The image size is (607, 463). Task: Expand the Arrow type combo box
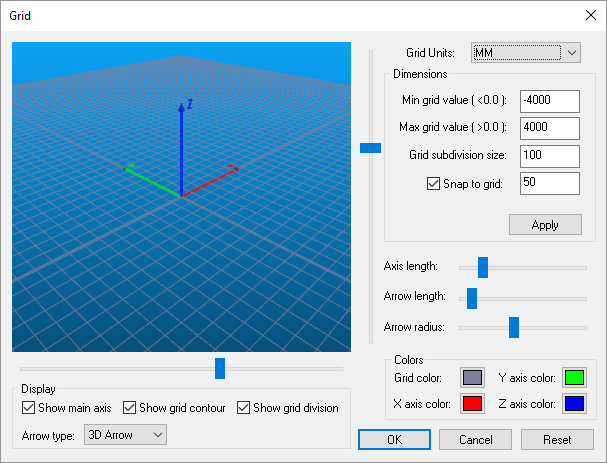pos(125,435)
